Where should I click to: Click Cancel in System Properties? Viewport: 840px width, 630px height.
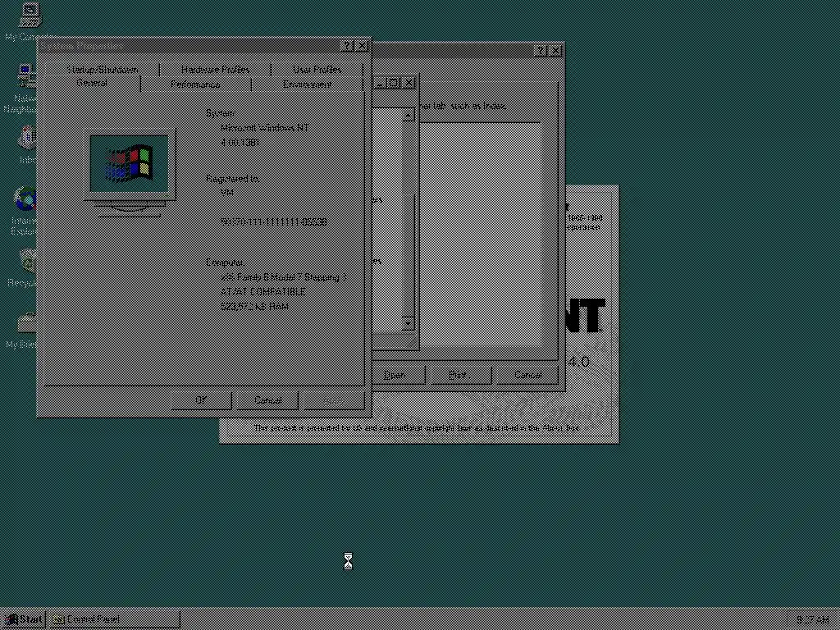(268, 400)
